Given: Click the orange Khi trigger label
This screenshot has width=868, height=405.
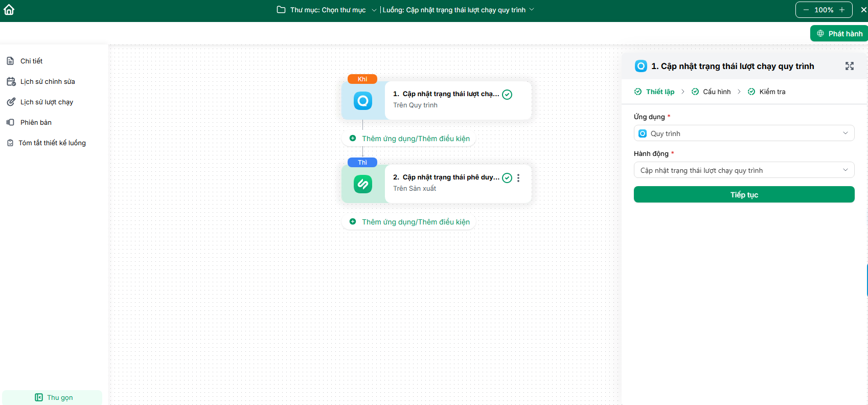Looking at the screenshot, I should [x=362, y=79].
